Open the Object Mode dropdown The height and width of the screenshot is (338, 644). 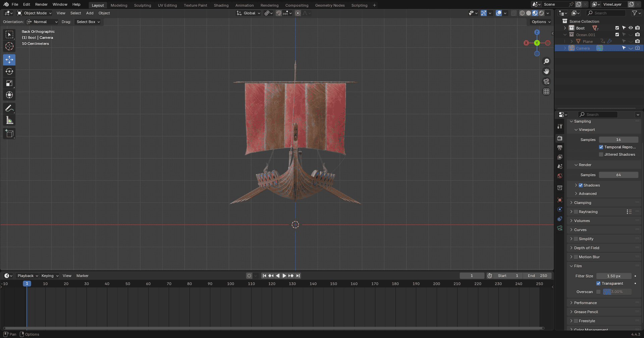click(34, 13)
